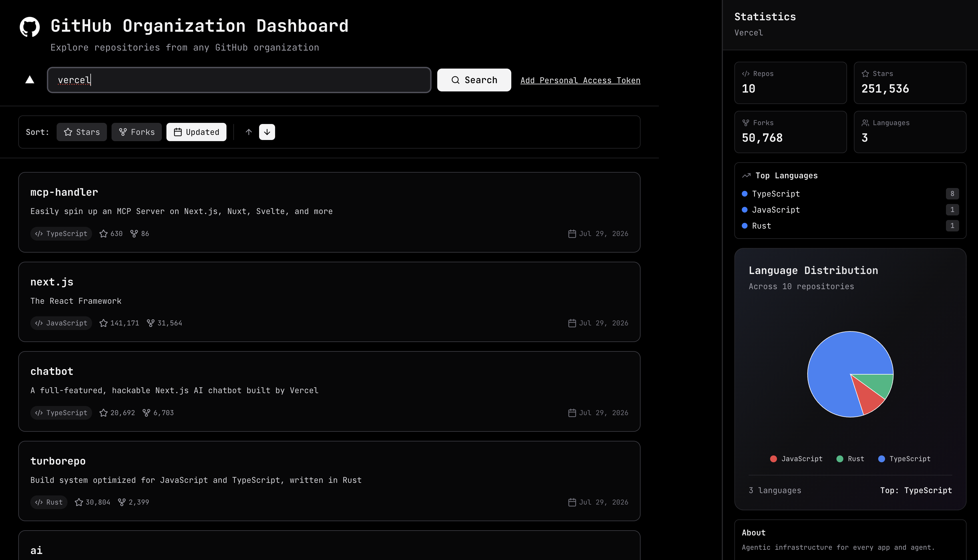The height and width of the screenshot is (560, 978).
Task: Click the trending arrow icon beside Top Languages
Action: [746, 175]
